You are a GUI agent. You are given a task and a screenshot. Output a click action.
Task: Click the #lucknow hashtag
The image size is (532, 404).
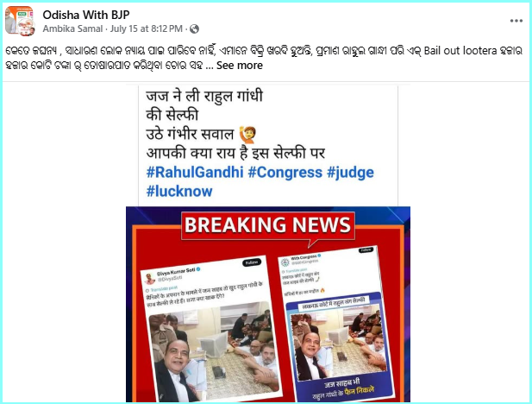point(179,192)
